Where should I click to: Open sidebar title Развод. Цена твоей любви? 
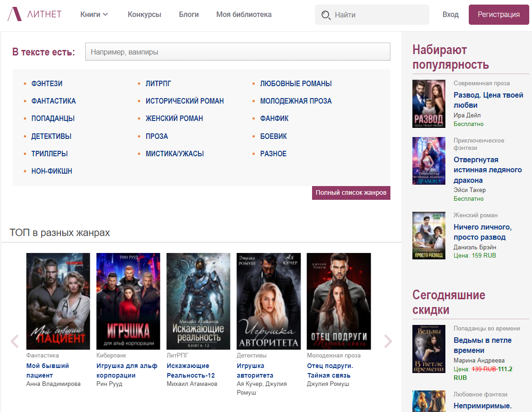pyautogui.click(x=488, y=100)
